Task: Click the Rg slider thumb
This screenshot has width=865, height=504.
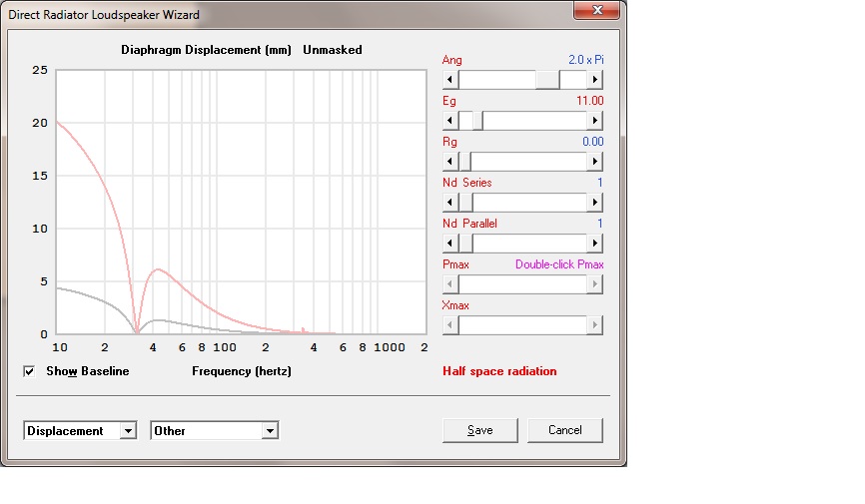Action: tap(464, 162)
